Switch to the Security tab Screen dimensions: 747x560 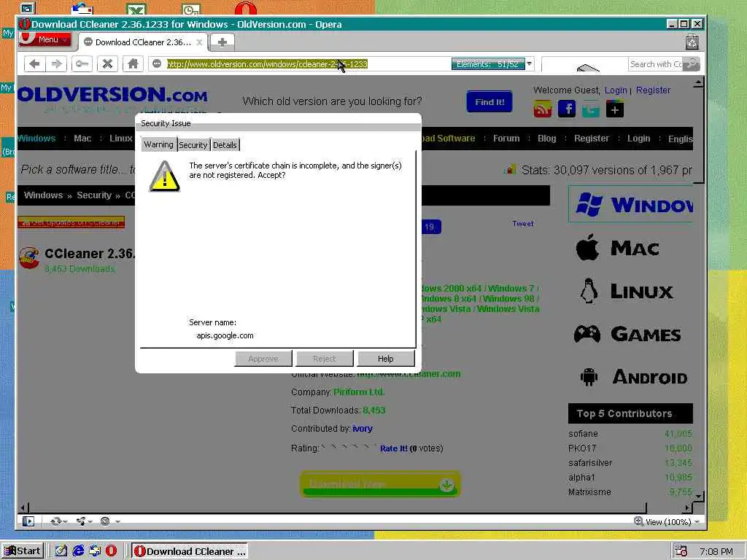pos(193,145)
